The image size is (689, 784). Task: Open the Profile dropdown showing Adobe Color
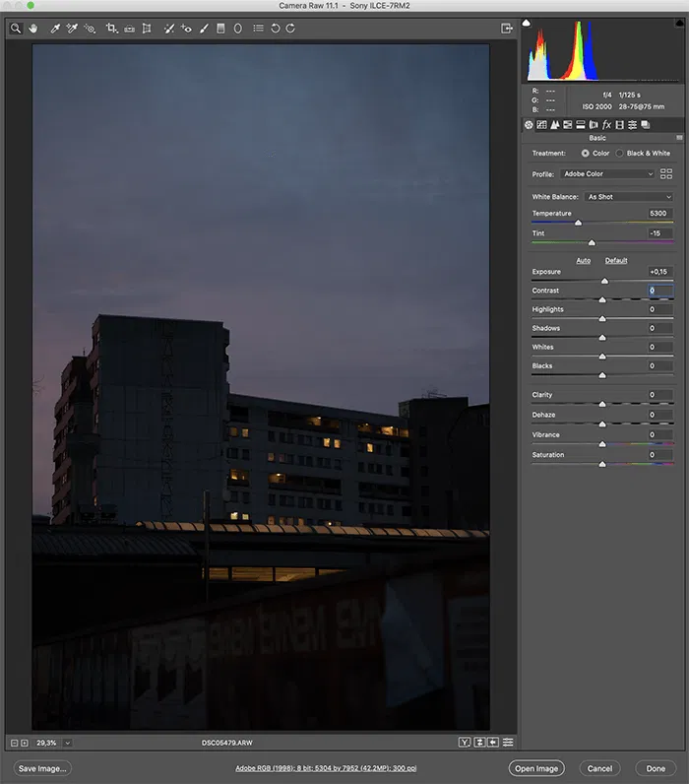pyautogui.click(x=607, y=174)
